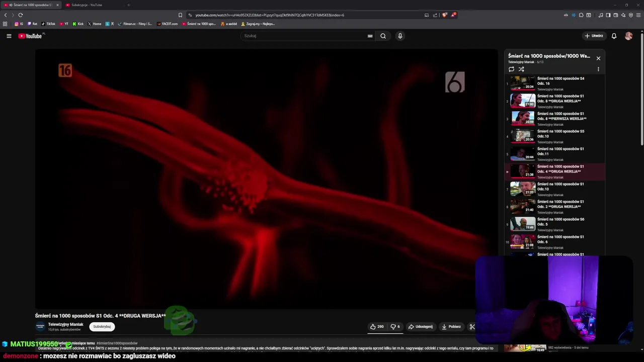Play playlist video S5 Odc.10
Viewport: 644px width, 362px height.
(x=555, y=136)
